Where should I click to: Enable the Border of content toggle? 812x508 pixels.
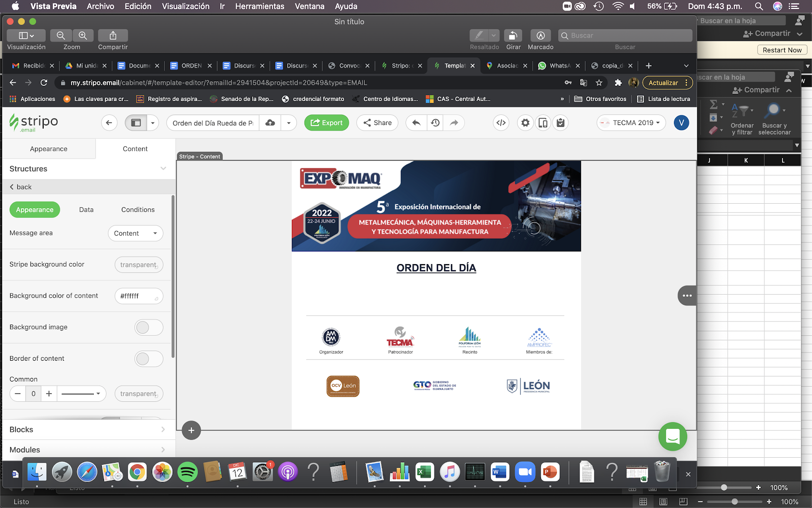coord(149,359)
